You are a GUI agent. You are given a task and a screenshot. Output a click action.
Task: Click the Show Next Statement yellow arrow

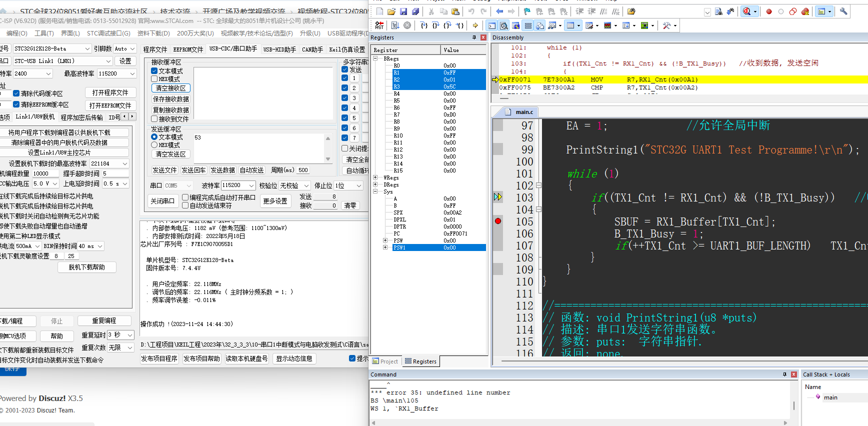click(x=475, y=25)
